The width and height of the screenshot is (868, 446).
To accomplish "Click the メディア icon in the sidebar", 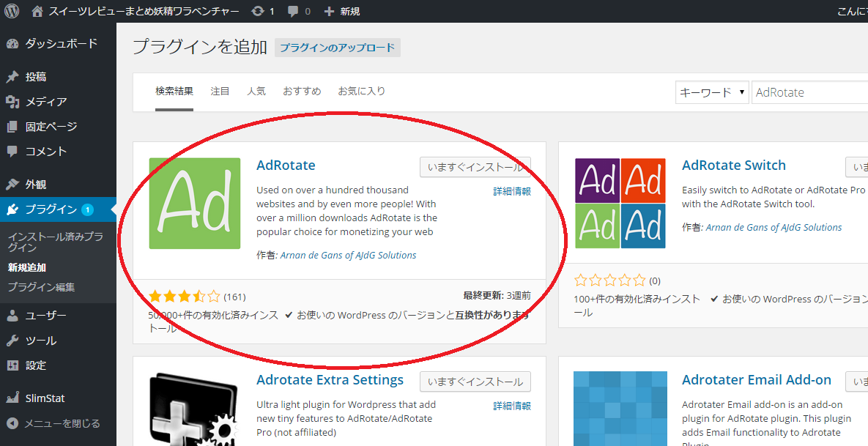I will click(12, 102).
